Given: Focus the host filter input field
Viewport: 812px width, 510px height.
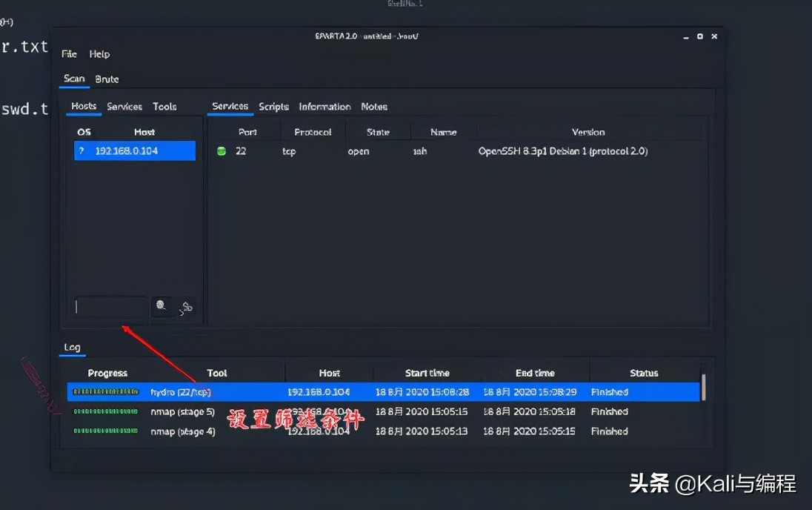Looking at the screenshot, I should 111,307.
